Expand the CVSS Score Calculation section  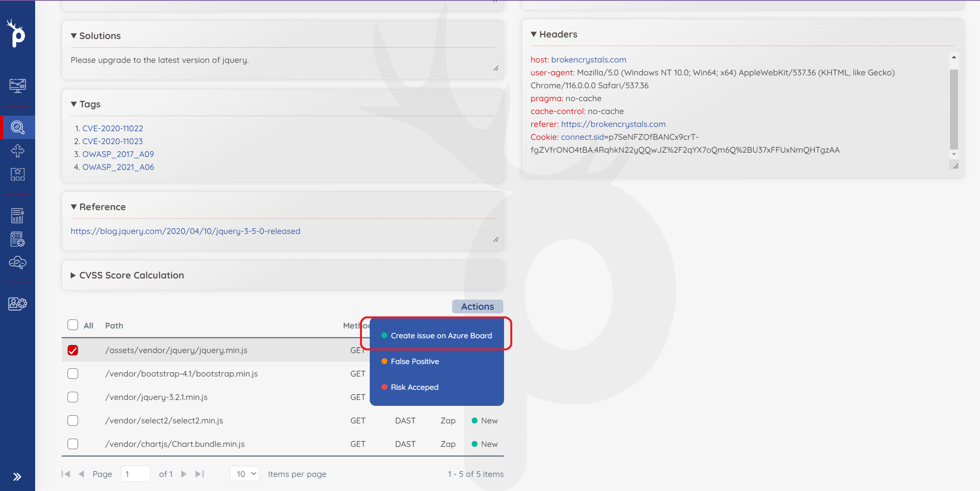pyautogui.click(x=73, y=275)
